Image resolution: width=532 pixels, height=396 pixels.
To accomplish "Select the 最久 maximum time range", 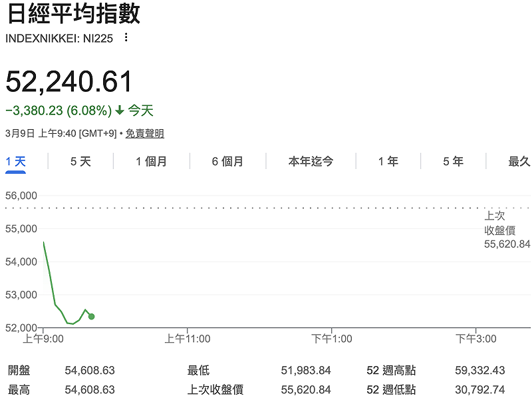I will (x=517, y=161).
